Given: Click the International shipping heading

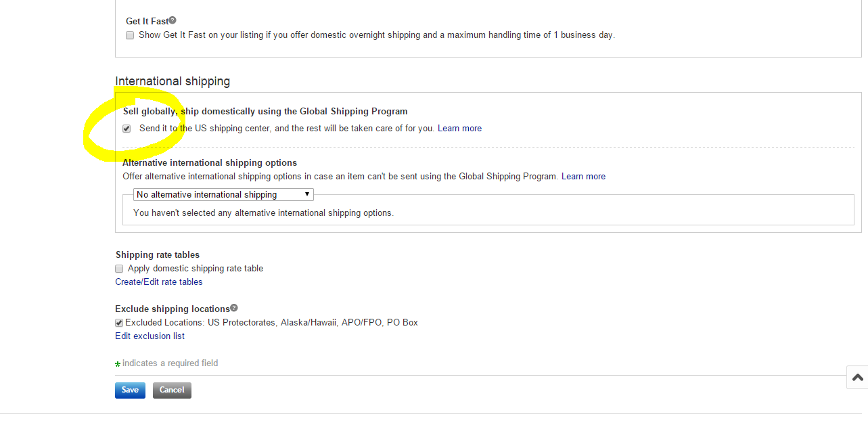Looking at the screenshot, I should 173,81.
